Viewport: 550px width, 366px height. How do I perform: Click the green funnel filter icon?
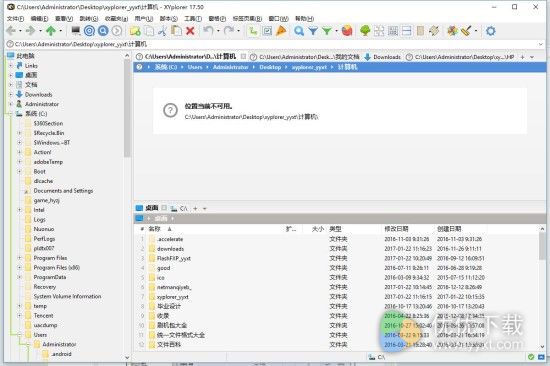[x=327, y=31]
